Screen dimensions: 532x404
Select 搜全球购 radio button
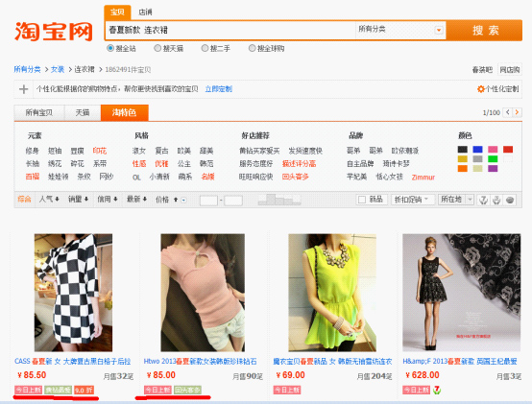pyautogui.click(x=252, y=48)
